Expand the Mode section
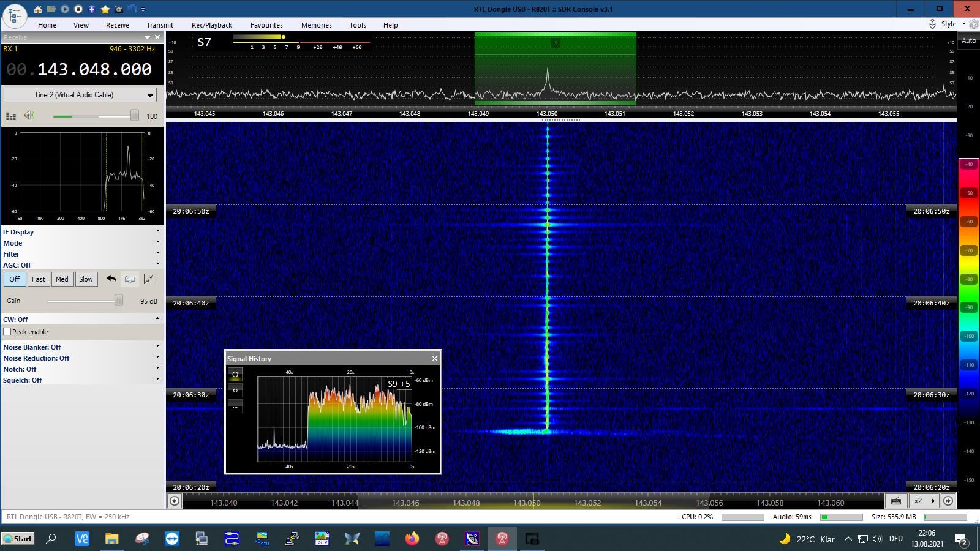 82,243
